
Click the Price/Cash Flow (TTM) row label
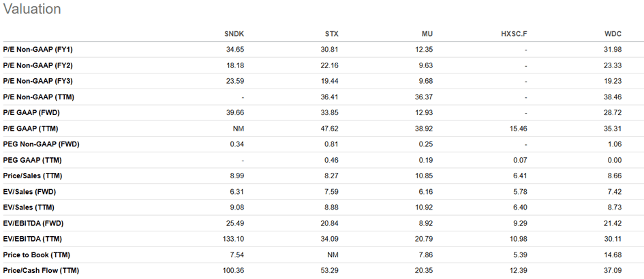pyautogui.click(x=41, y=271)
